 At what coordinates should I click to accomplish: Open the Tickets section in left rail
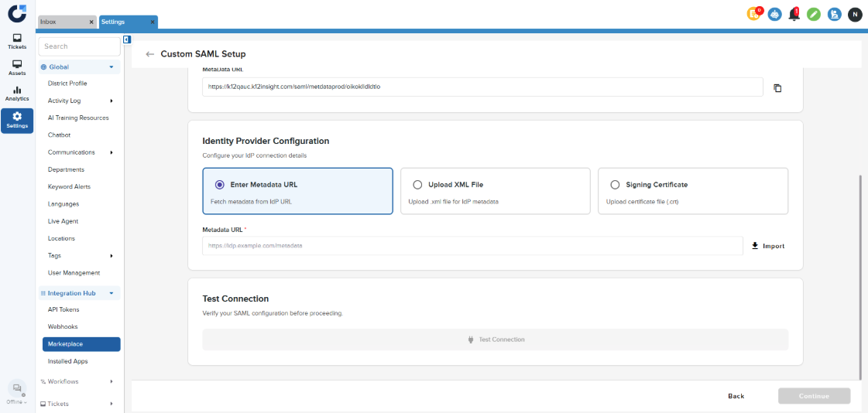(17, 41)
